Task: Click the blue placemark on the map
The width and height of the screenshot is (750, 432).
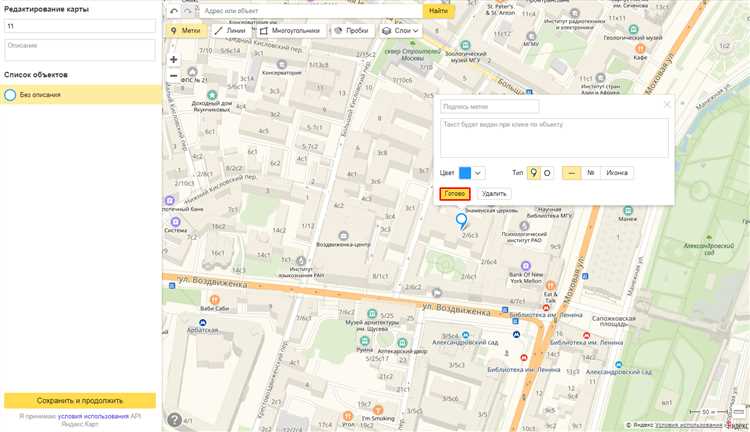Action: coord(461,221)
